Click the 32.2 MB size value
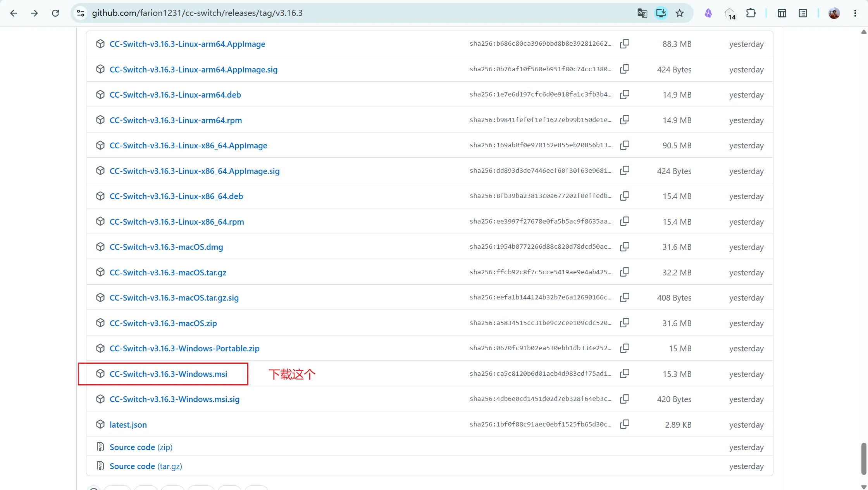 click(x=677, y=273)
